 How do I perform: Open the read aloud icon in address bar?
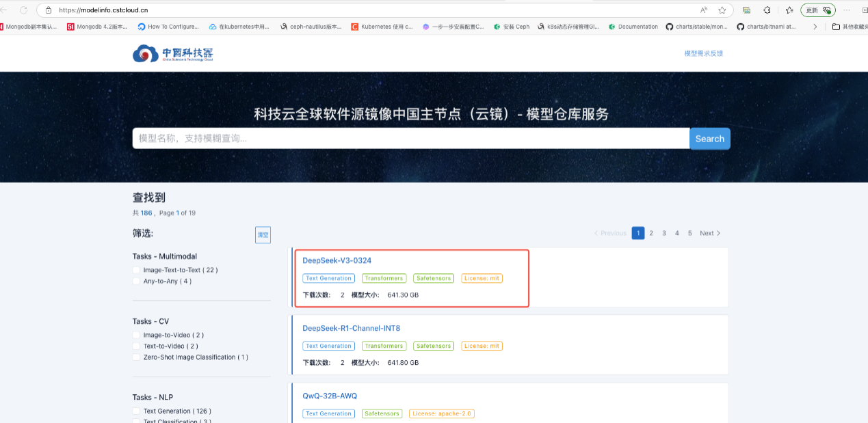(x=704, y=10)
